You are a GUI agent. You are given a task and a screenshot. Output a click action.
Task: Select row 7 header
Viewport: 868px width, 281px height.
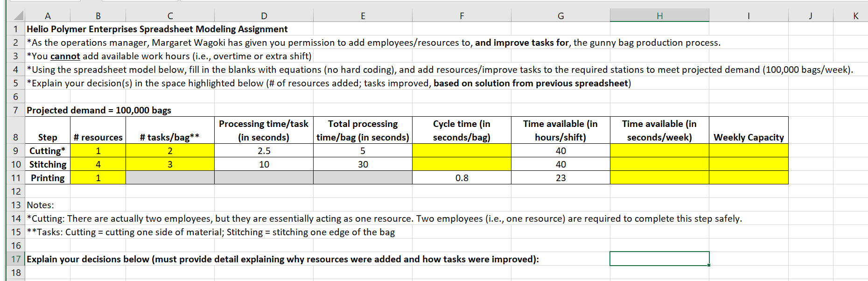[16, 110]
